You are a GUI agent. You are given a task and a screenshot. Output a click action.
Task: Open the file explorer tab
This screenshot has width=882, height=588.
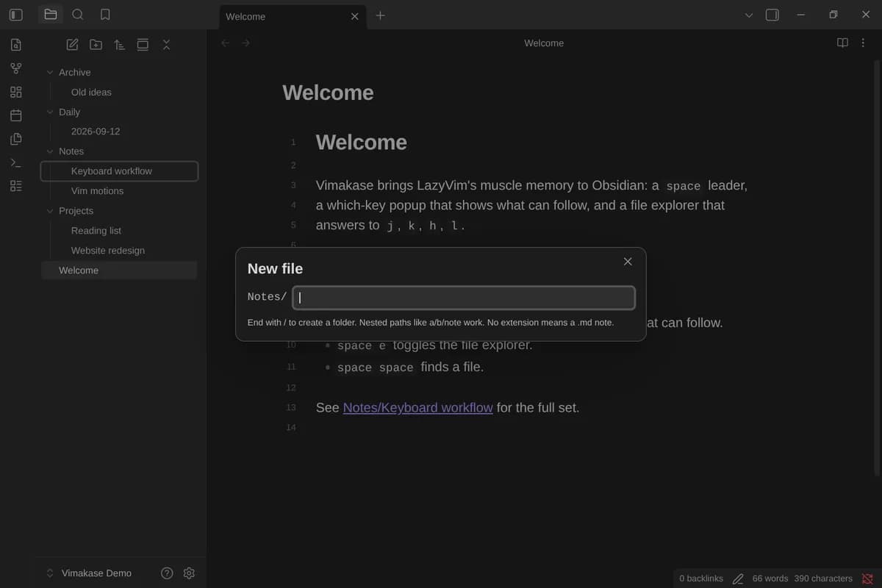pos(51,15)
